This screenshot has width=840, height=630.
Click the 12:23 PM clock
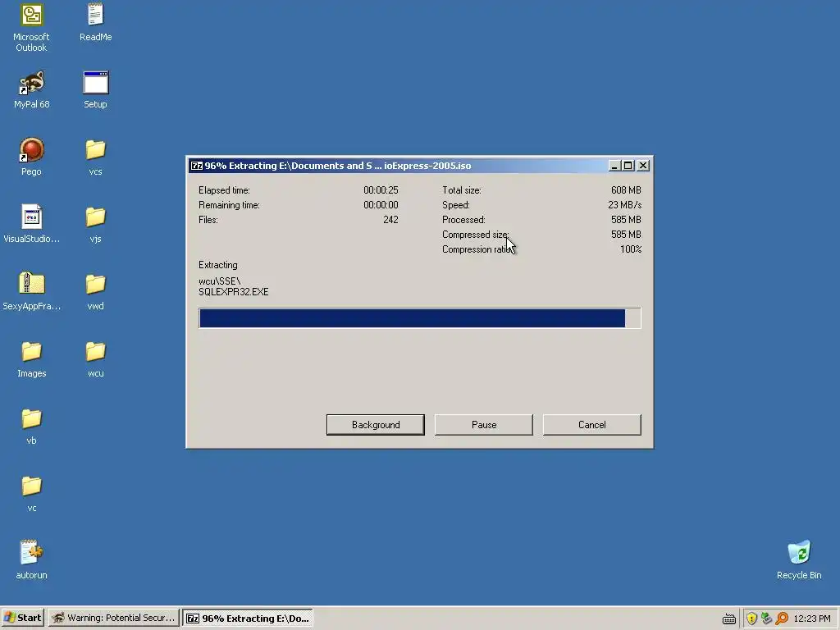pos(812,619)
